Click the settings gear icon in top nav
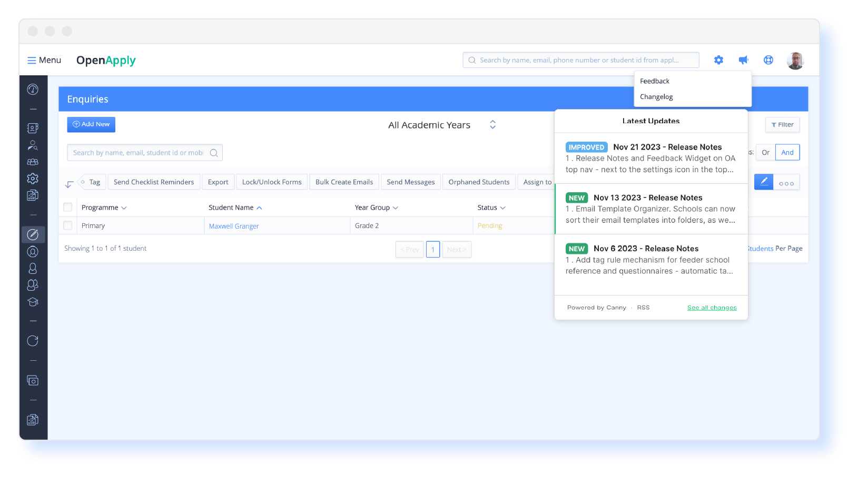868x493 pixels. point(718,60)
